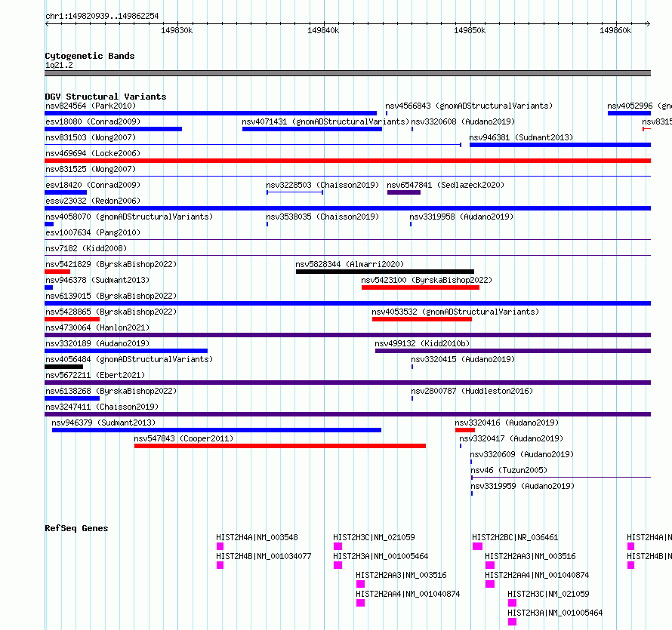672x630 pixels.
Task: Open nsv3319958 (Audano2019) variant label
Action: pos(461,217)
